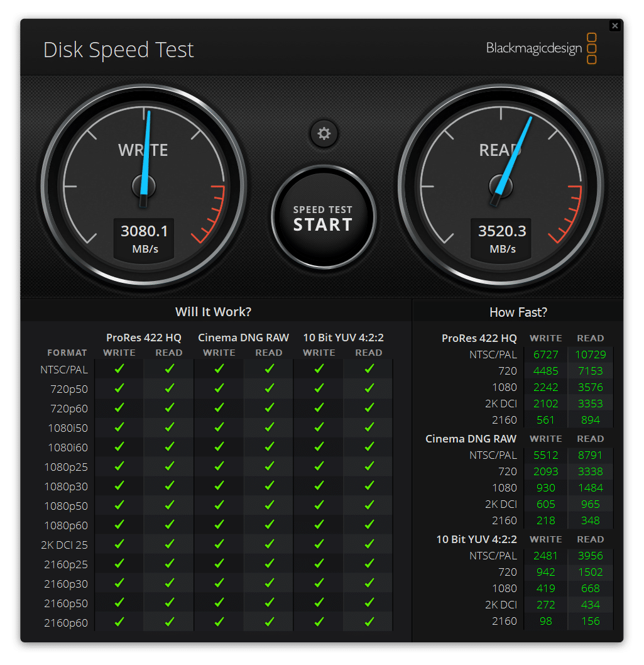Click the Cinema DNG RAW read checkmark for 2160p25
Screen dimensions: 644x665
point(269,564)
